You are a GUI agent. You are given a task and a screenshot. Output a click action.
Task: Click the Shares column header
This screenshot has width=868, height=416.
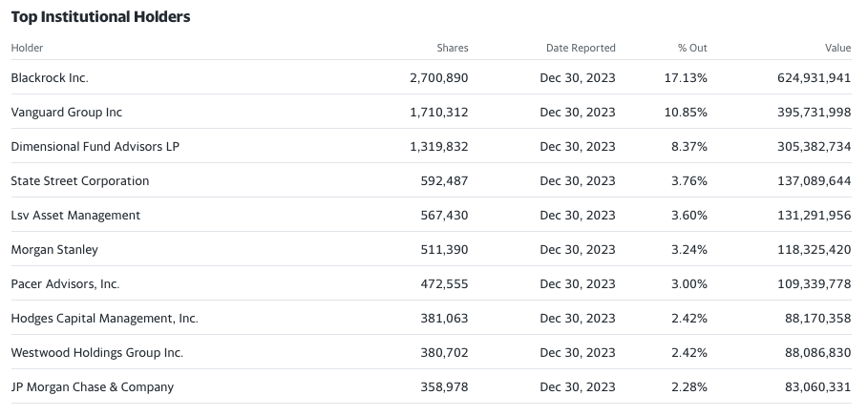click(453, 48)
